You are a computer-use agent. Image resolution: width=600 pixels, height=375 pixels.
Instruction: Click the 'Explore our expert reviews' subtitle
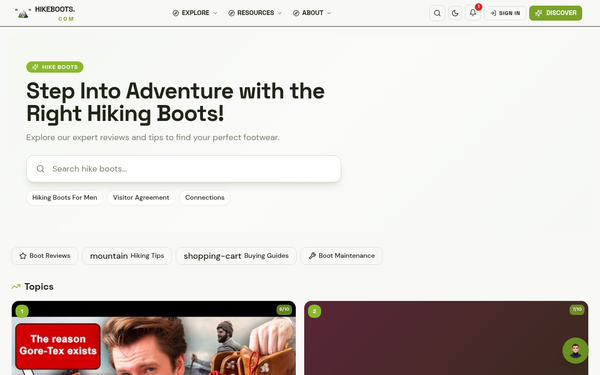coord(153,137)
